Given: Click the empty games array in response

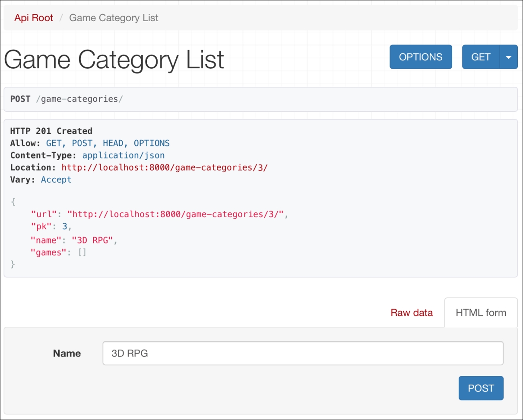Looking at the screenshot, I should click(x=82, y=253).
